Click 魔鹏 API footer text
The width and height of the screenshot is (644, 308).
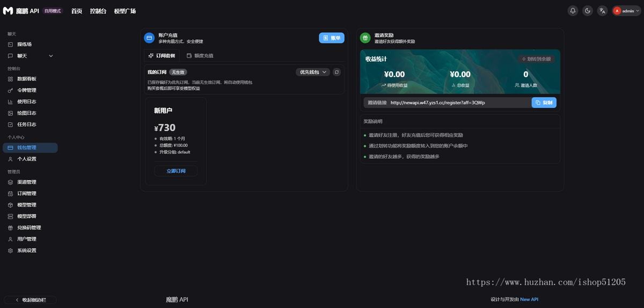coord(177,299)
